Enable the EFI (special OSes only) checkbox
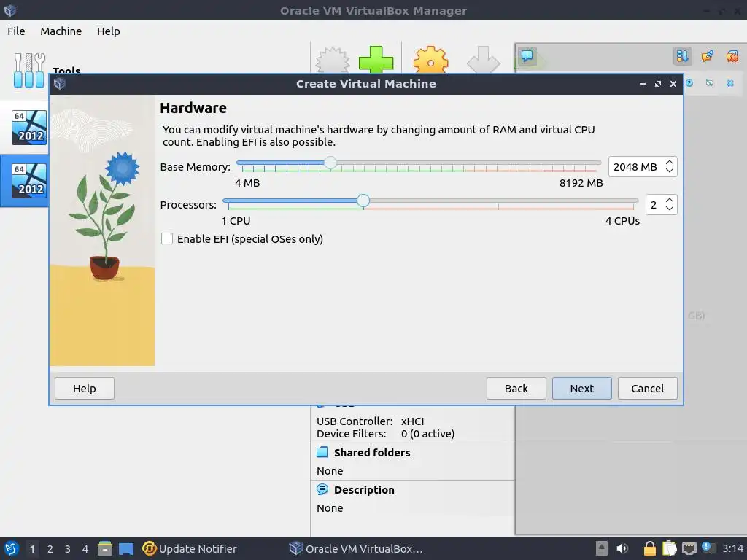Screen dimensions: 747x560 [167, 238]
